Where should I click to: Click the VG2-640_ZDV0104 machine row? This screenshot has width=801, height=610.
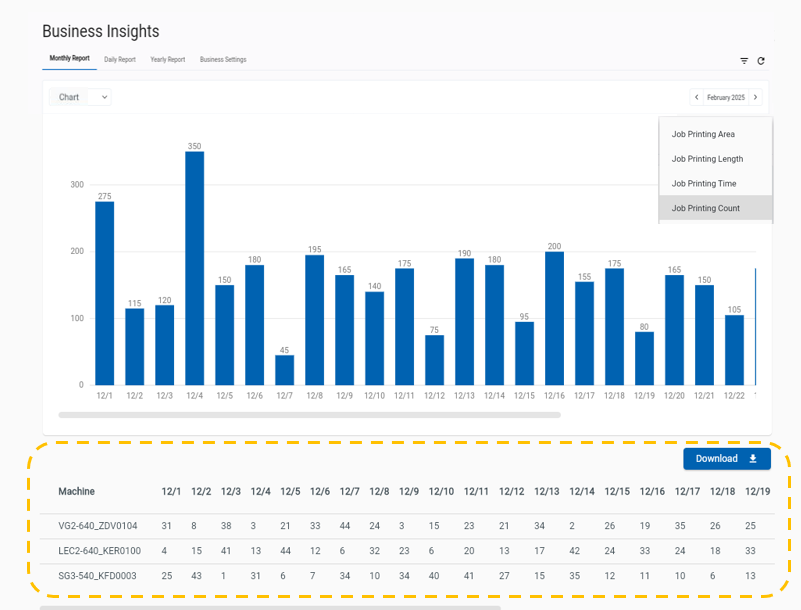click(x=98, y=526)
